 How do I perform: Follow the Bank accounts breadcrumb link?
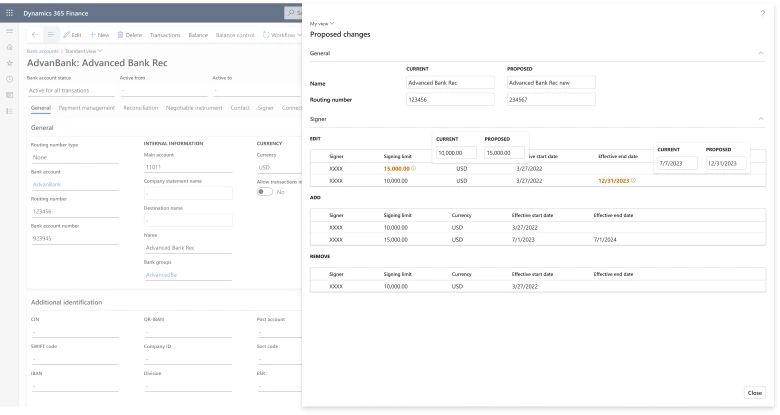pyautogui.click(x=42, y=50)
